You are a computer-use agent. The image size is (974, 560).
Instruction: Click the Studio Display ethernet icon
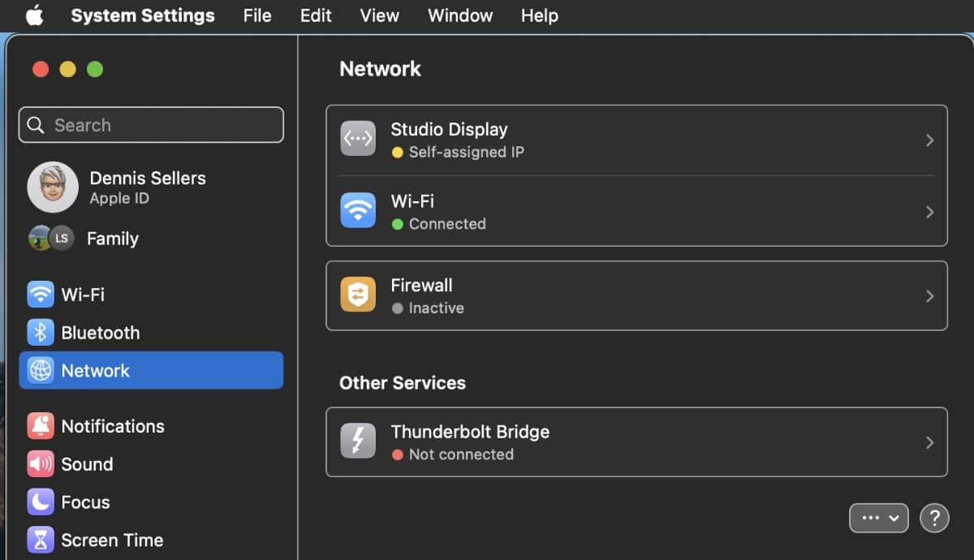tap(358, 140)
